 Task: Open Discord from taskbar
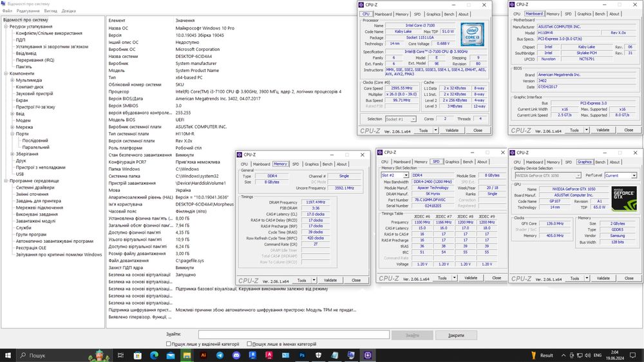click(x=236, y=355)
